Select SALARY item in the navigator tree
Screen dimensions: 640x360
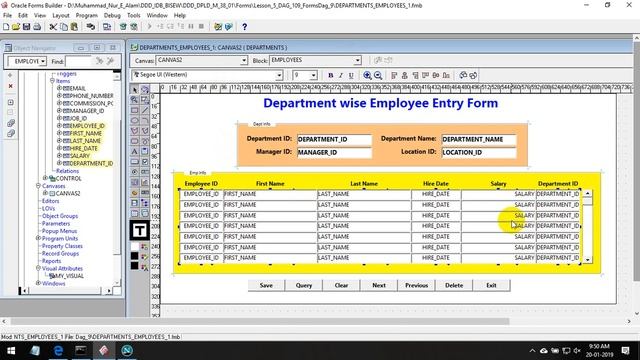click(80, 156)
